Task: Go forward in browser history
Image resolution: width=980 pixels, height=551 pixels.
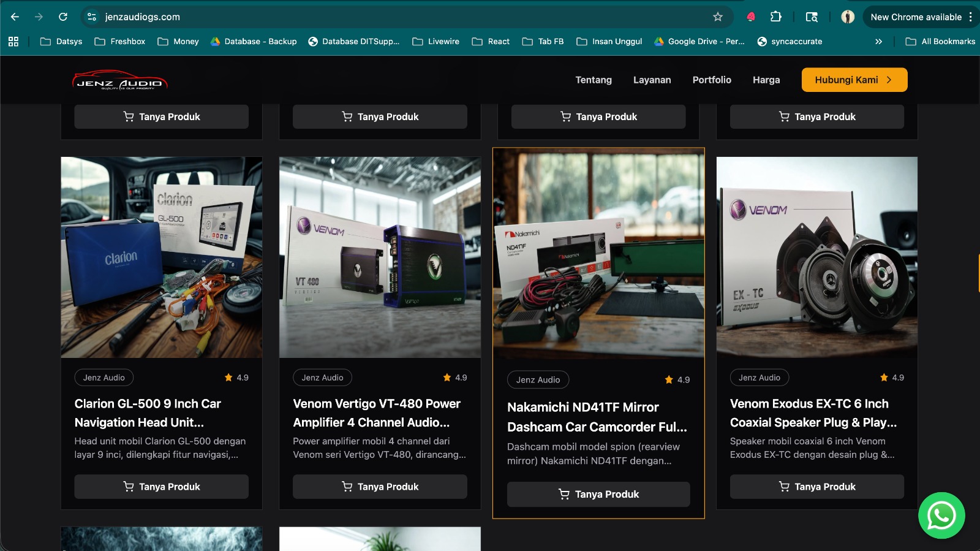Action: 39,17
